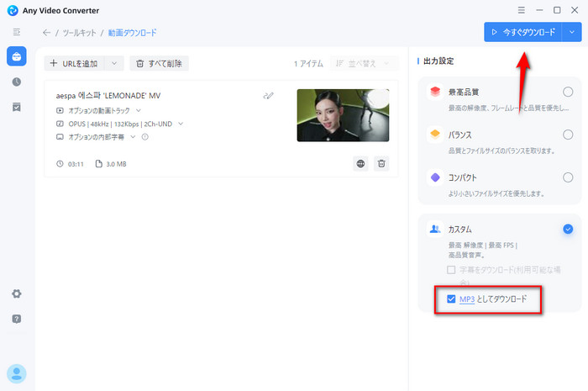Click the subtitle info circle icon
This screenshot has height=391, width=588.
point(145,137)
